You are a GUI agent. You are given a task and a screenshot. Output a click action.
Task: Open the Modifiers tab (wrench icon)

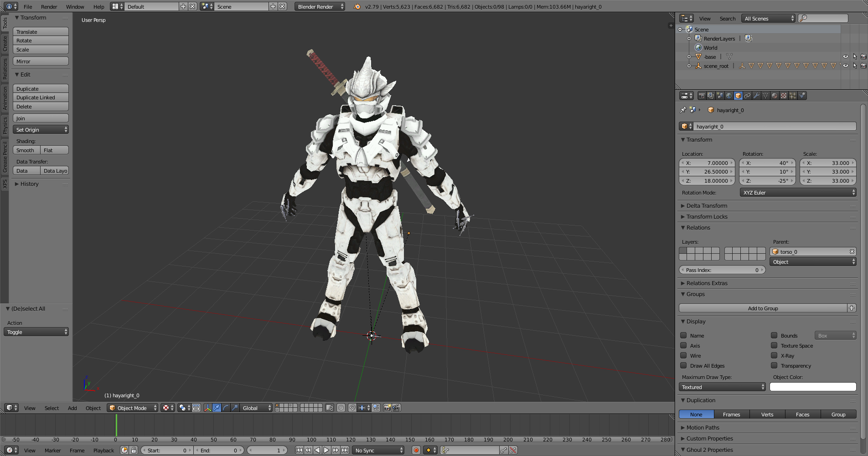(x=756, y=96)
